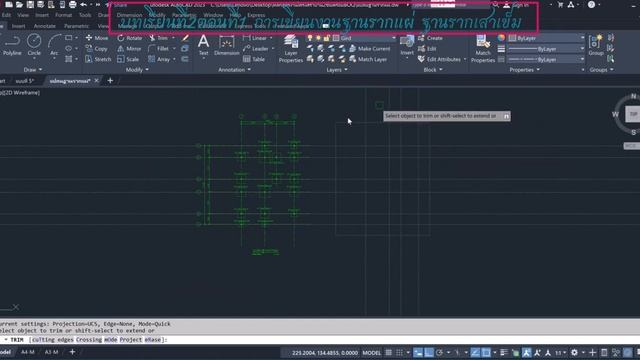This screenshot has height=360, width=640.
Task: Switch to the A3-M layout tab
Action: [51, 352]
